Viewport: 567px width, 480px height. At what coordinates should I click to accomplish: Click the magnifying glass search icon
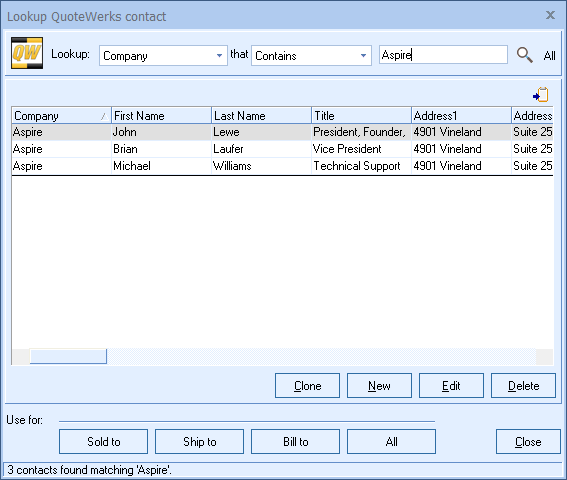[524, 55]
